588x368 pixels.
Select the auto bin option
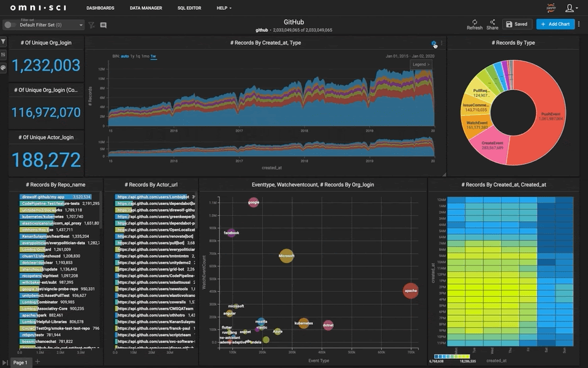[x=125, y=56]
